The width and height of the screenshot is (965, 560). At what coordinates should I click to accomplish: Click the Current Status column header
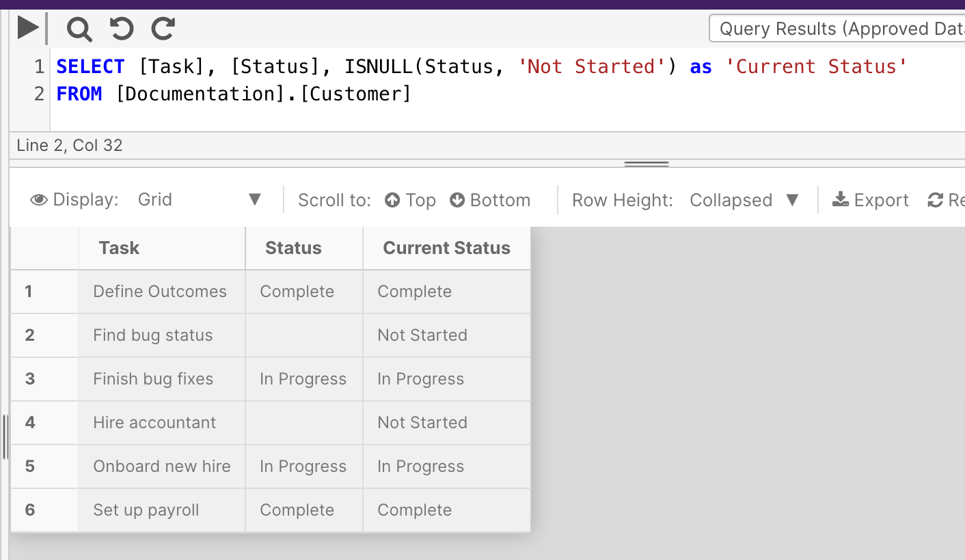point(447,248)
